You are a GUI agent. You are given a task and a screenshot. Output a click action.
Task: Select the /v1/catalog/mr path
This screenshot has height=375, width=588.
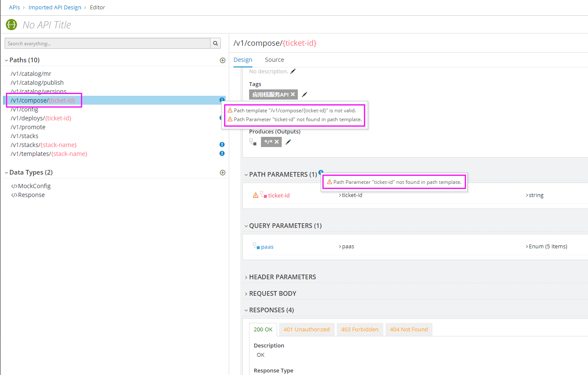[x=31, y=74]
